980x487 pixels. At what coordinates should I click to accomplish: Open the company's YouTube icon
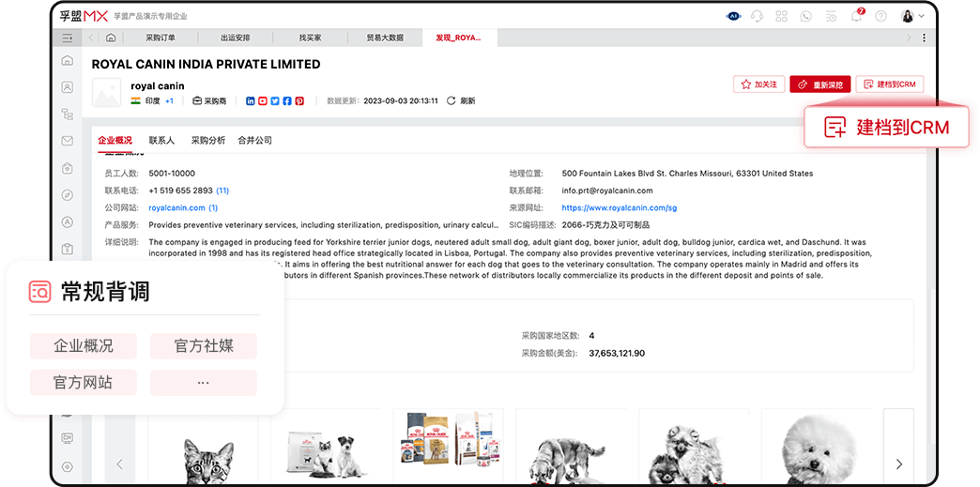[263, 100]
